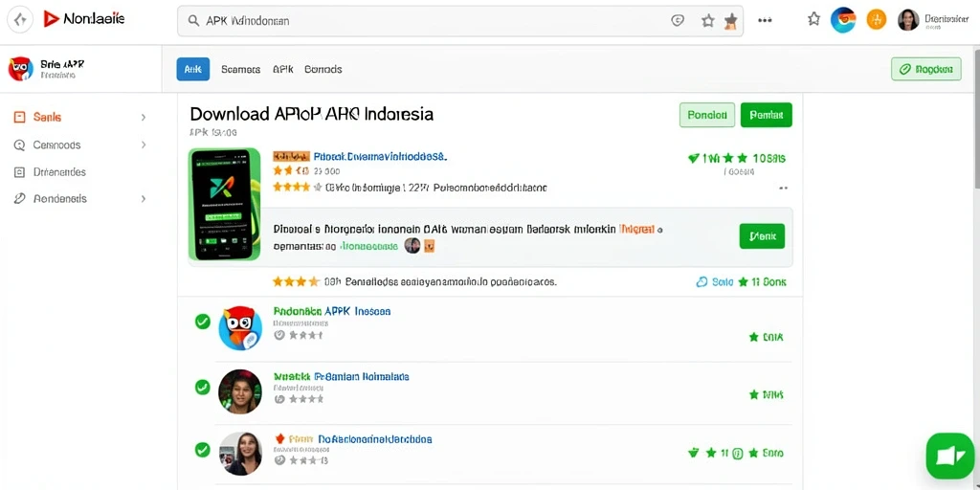Click the green star beside ENK rating

click(754, 338)
